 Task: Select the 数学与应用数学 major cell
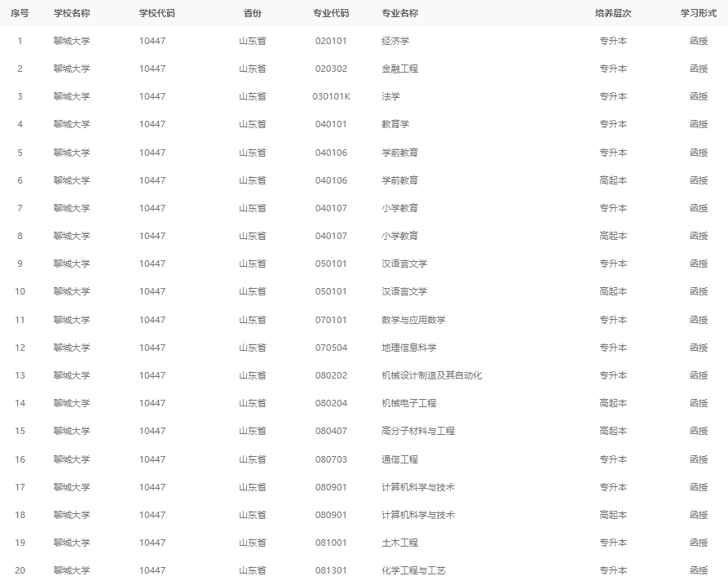click(x=413, y=320)
